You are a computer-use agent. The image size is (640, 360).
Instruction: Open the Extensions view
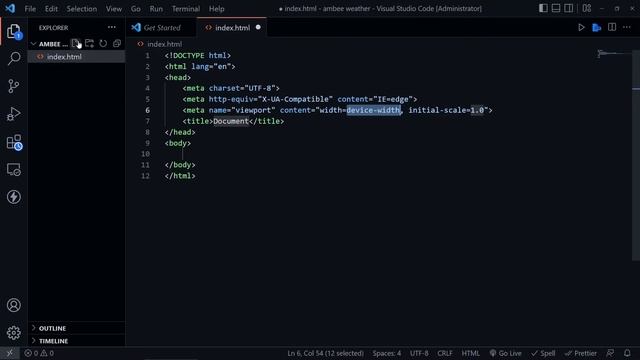(14, 142)
